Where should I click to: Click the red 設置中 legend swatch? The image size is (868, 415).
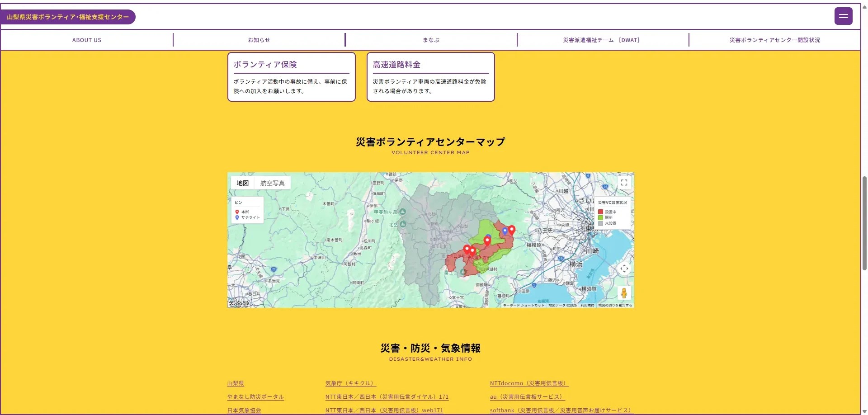coord(600,212)
